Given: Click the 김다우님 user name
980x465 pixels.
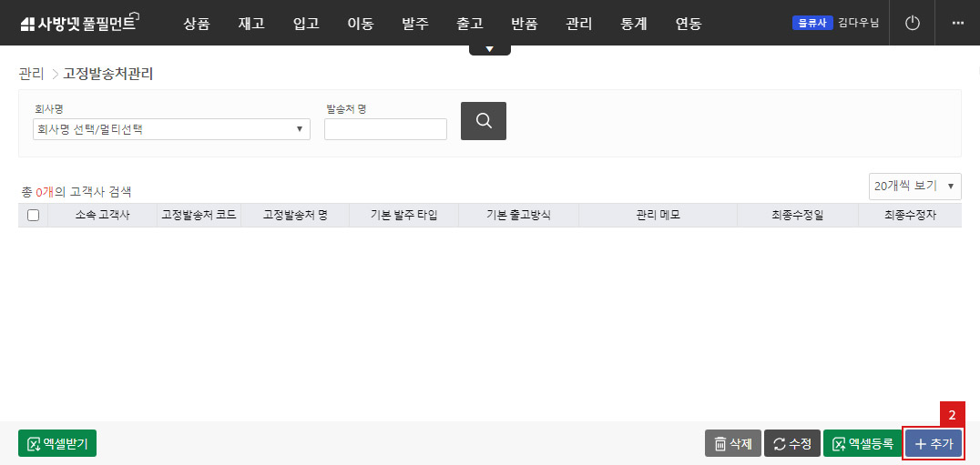Looking at the screenshot, I should (859, 23).
